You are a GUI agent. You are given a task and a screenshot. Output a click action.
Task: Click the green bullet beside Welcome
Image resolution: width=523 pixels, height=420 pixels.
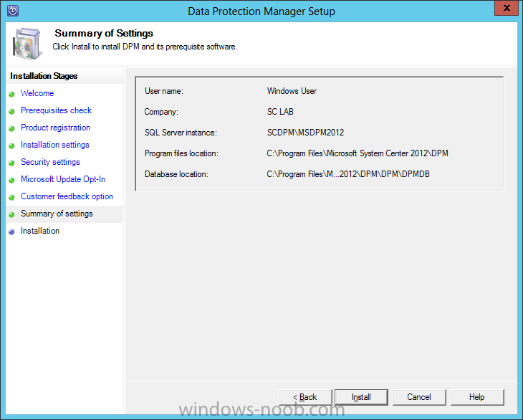pyautogui.click(x=11, y=94)
